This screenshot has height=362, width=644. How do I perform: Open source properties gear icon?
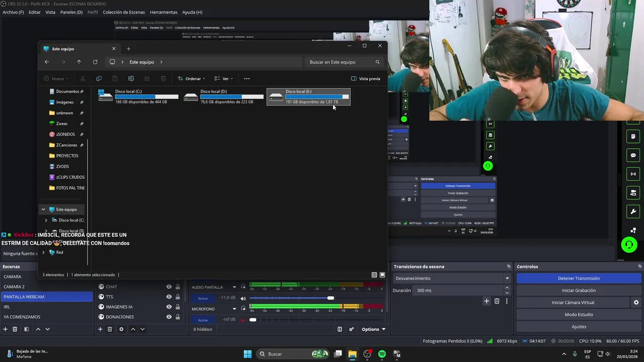click(121, 329)
